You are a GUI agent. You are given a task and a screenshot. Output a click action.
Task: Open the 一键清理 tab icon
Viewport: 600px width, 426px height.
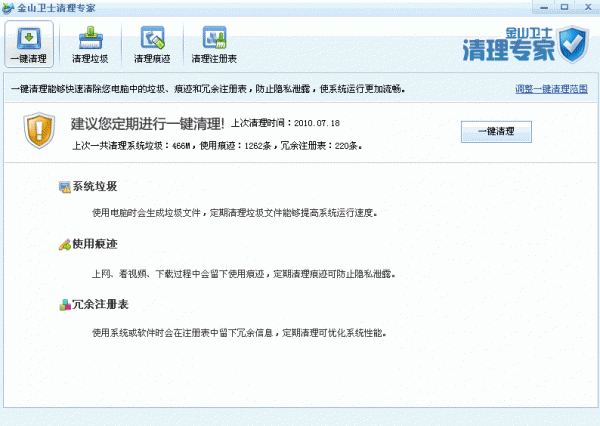click(29, 38)
